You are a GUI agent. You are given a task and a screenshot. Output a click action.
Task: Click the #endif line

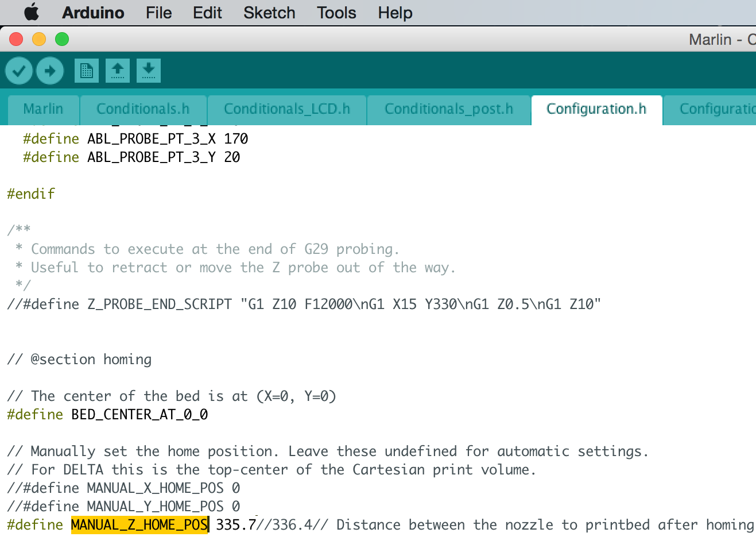point(31,194)
